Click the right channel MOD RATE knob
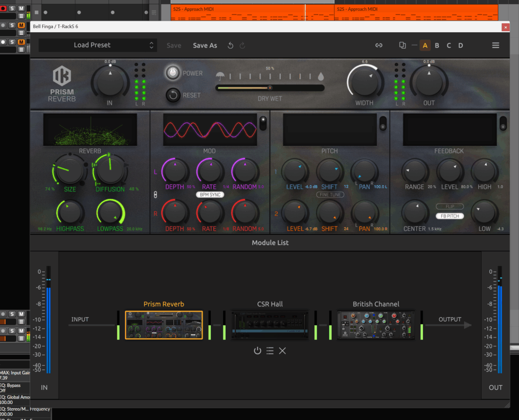The image size is (519, 420). 210,213
